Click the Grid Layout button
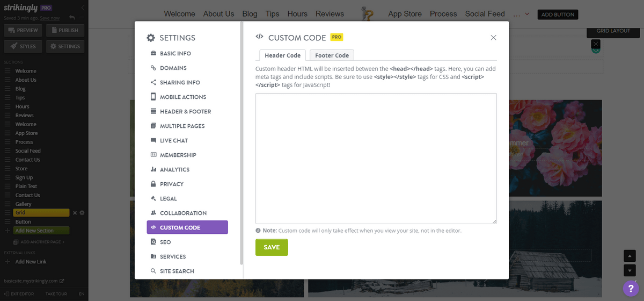 [x=613, y=31]
